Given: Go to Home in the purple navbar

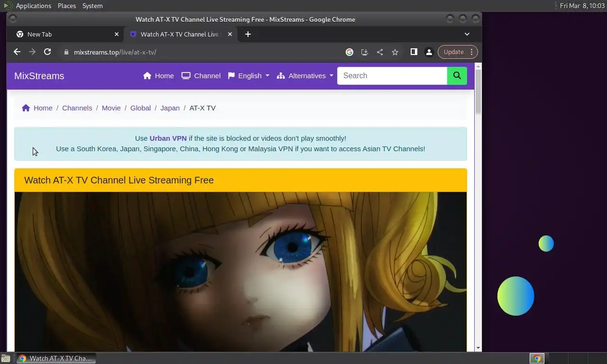Looking at the screenshot, I should click(x=158, y=76).
